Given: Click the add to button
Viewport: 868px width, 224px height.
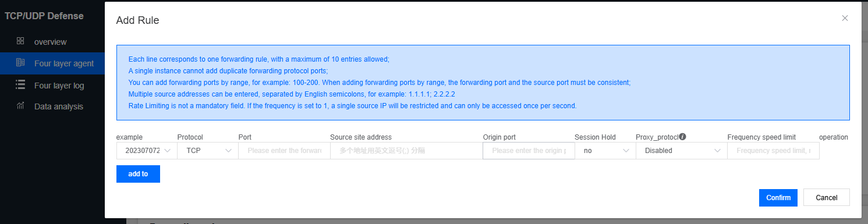Looking at the screenshot, I should click(x=138, y=174).
